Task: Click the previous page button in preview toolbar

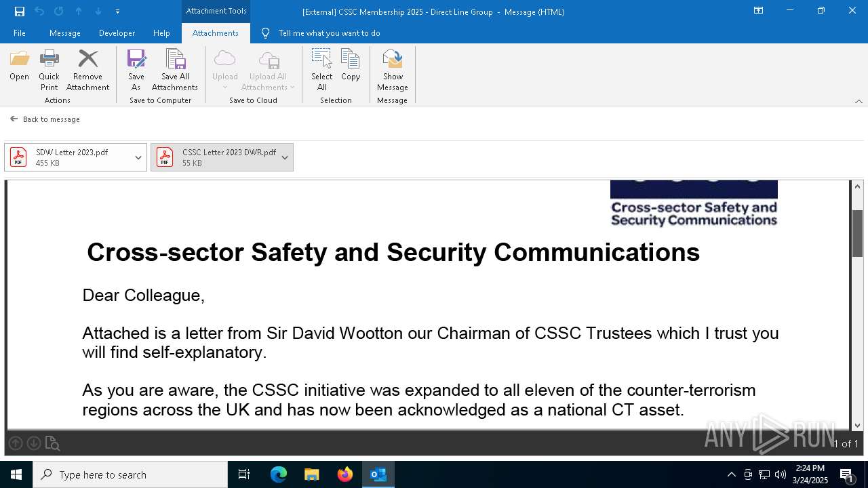Action: pyautogui.click(x=16, y=443)
